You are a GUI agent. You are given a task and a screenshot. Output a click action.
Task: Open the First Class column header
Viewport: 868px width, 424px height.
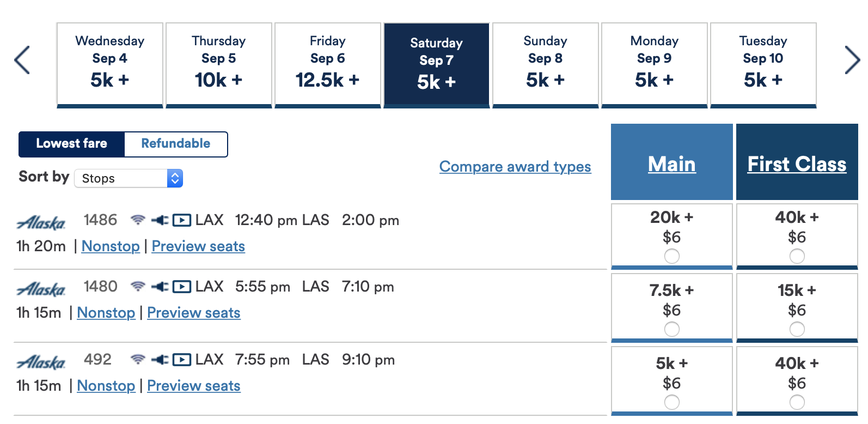[797, 164]
